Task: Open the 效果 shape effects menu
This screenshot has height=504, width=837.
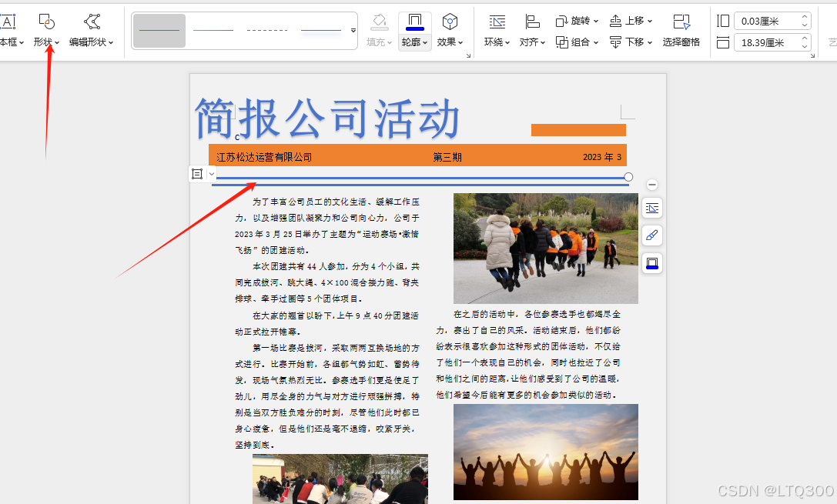Action: coord(450,31)
